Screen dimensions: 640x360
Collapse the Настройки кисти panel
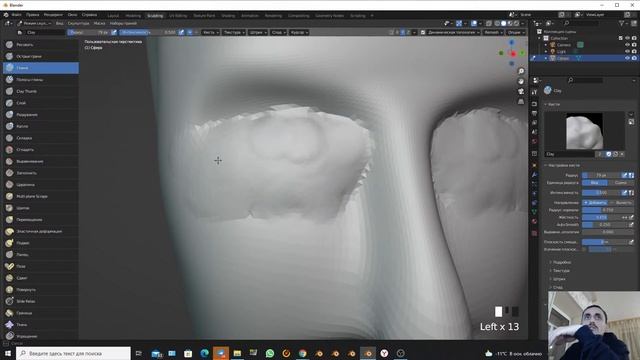(x=562, y=165)
